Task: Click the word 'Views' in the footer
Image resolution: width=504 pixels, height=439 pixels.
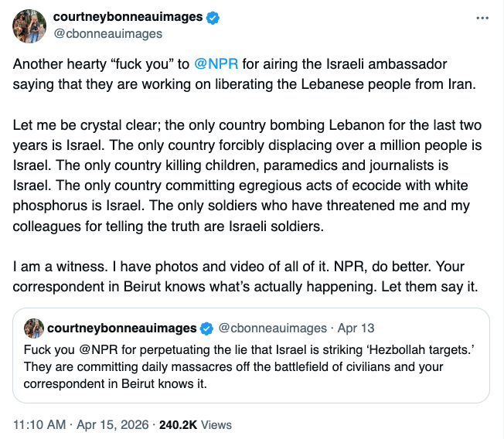Action: pos(217,424)
